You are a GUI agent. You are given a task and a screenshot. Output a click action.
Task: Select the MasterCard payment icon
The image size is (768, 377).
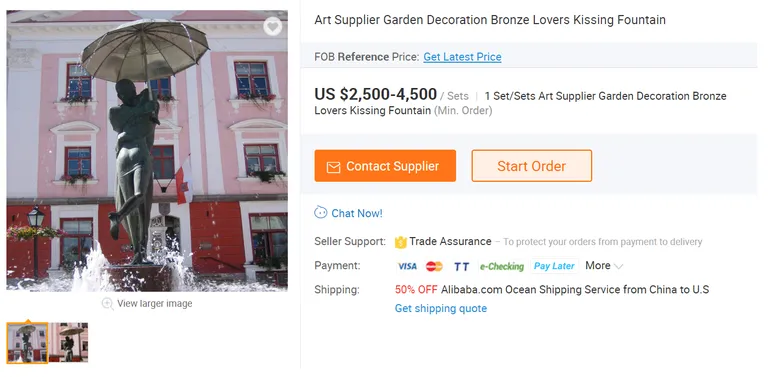point(434,266)
